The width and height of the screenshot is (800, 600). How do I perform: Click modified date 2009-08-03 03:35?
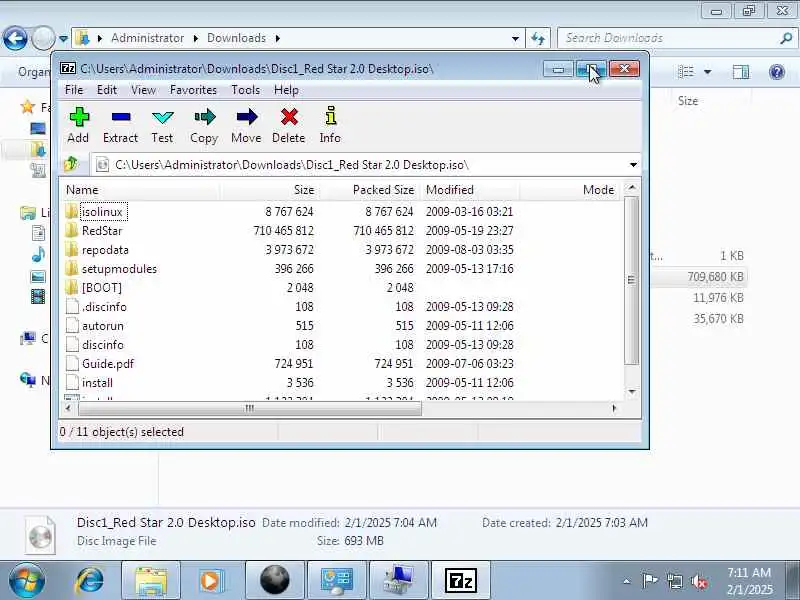469,249
